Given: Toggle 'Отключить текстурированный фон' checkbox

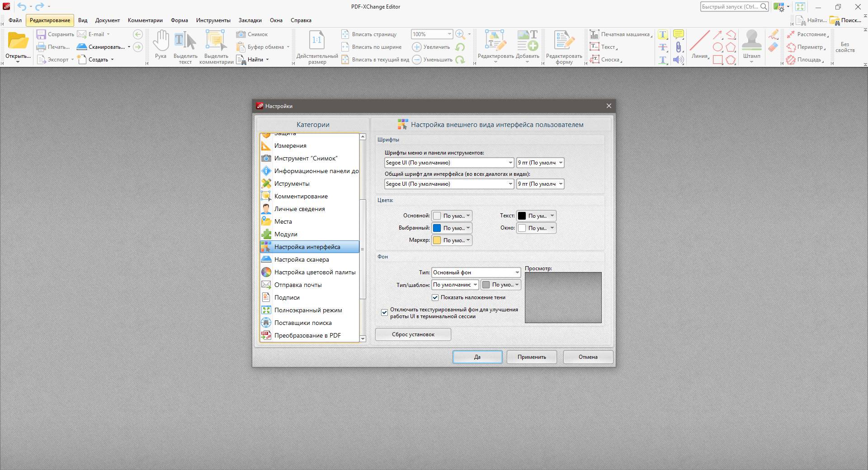Looking at the screenshot, I should 385,313.
